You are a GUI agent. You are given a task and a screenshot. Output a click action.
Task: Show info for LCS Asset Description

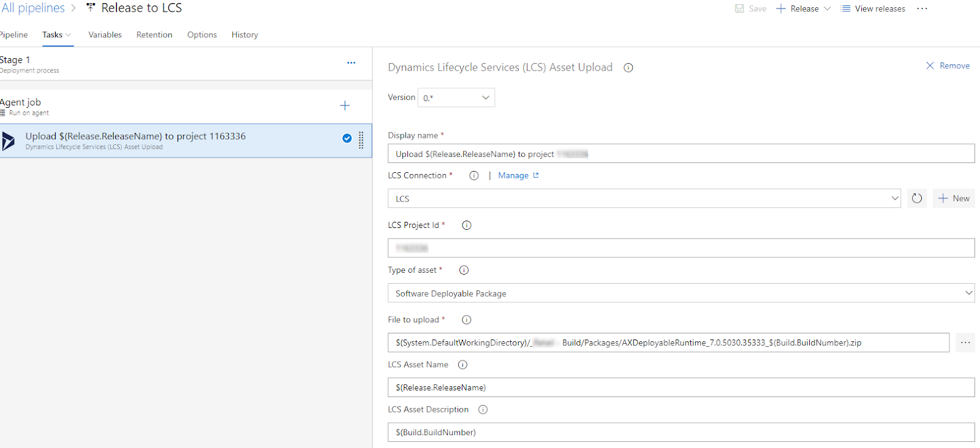point(483,410)
